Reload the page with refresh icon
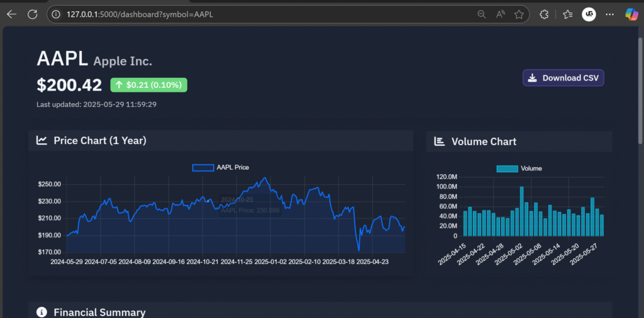644x318 pixels. click(33, 14)
